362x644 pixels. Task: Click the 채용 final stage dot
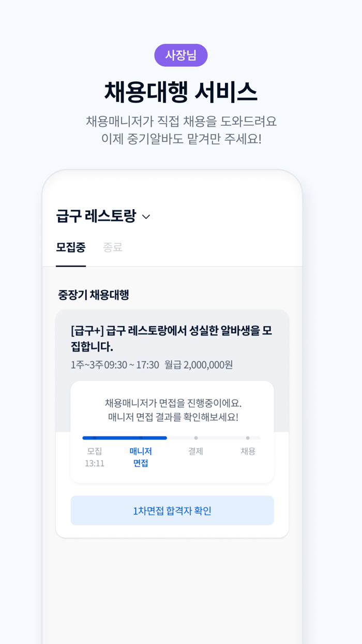tap(247, 438)
